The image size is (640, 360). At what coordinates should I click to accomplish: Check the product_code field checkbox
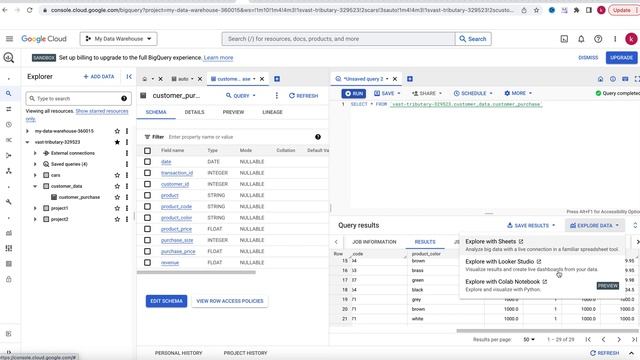[x=147, y=207]
